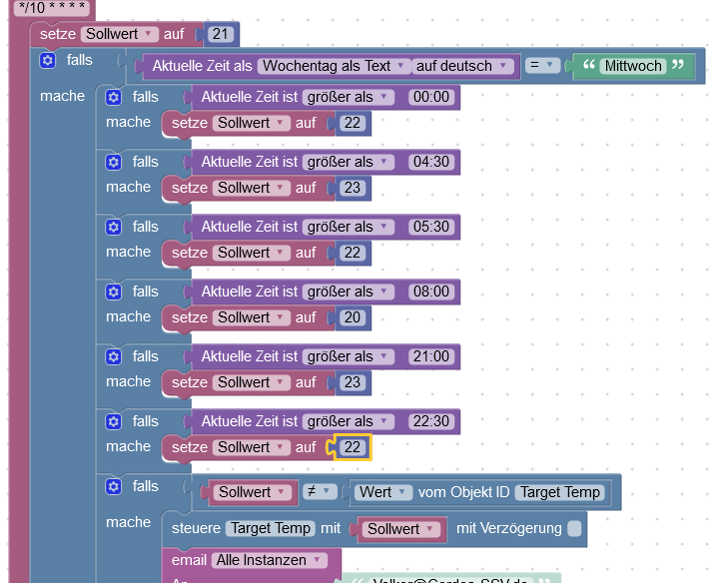Viewport: 728px width, 583px height.
Task: Open Sollwert dropdown in setze block under 08:00
Action: tap(252, 317)
